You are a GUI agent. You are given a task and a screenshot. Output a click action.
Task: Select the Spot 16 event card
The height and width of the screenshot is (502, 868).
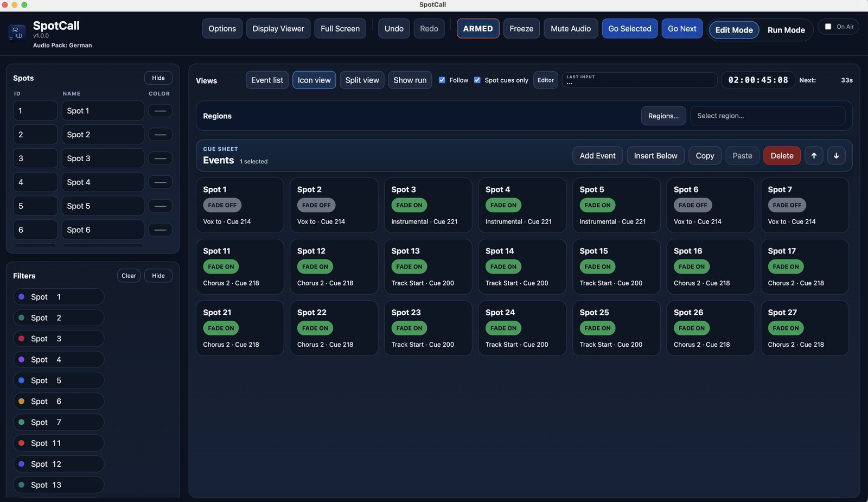coord(711,266)
